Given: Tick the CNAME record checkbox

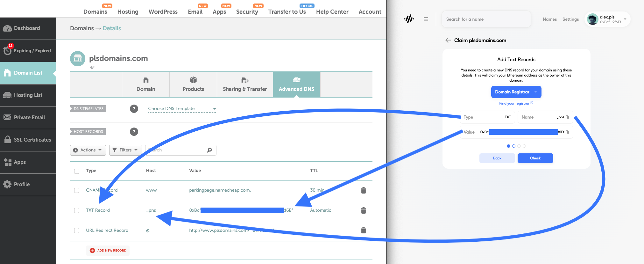Looking at the screenshot, I should point(77,190).
